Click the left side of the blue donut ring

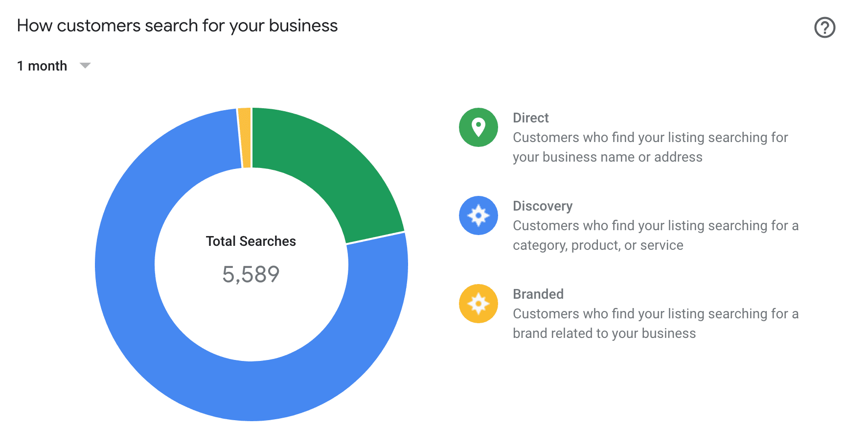pyautogui.click(x=125, y=264)
